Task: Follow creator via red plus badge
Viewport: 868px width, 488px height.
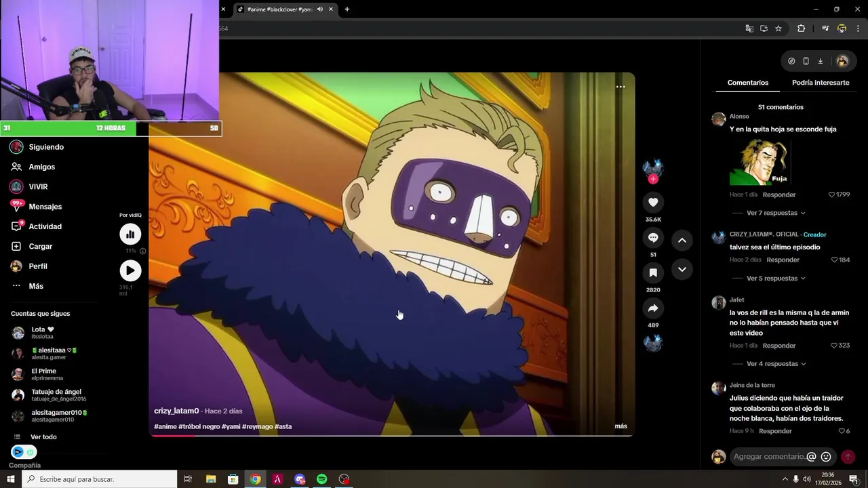Action: click(x=653, y=179)
